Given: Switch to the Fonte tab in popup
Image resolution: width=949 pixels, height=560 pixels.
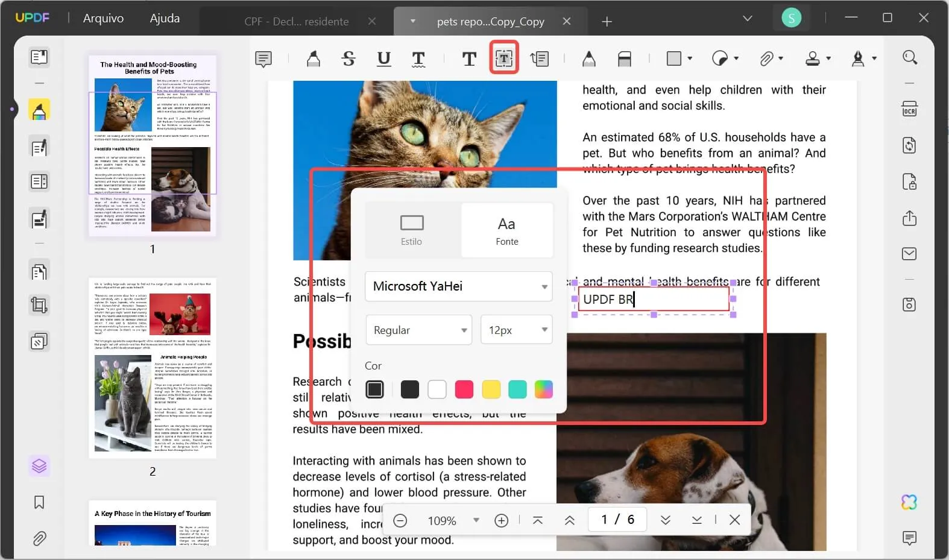Looking at the screenshot, I should point(507,230).
